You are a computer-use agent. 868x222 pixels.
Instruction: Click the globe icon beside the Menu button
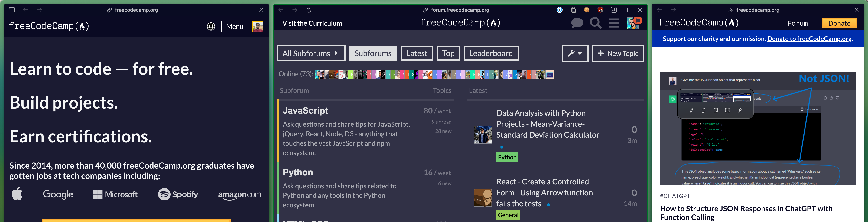click(x=211, y=26)
